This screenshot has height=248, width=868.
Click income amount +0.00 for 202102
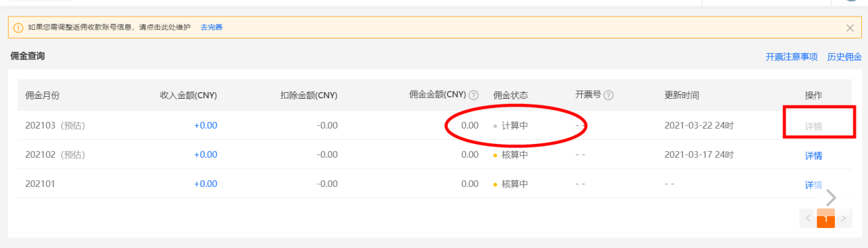click(x=205, y=155)
